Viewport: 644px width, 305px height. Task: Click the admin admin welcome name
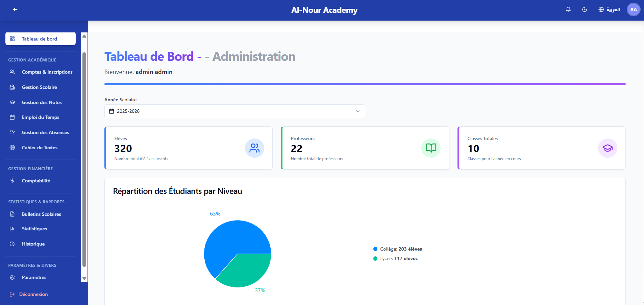(154, 72)
